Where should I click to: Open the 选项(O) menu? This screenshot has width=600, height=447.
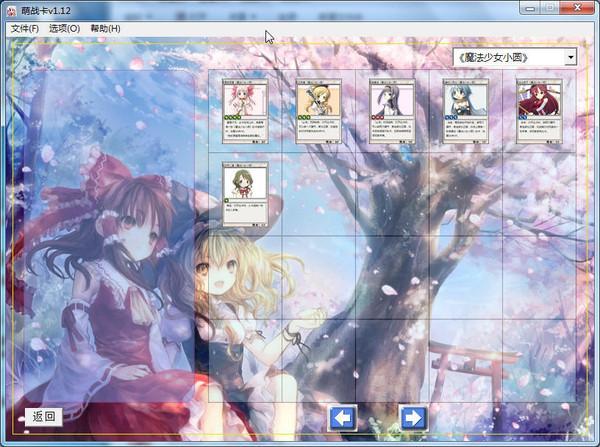[x=64, y=29]
